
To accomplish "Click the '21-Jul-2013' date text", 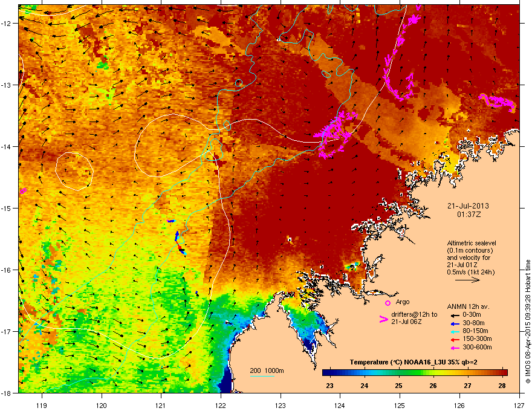I will [x=468, y=206].
